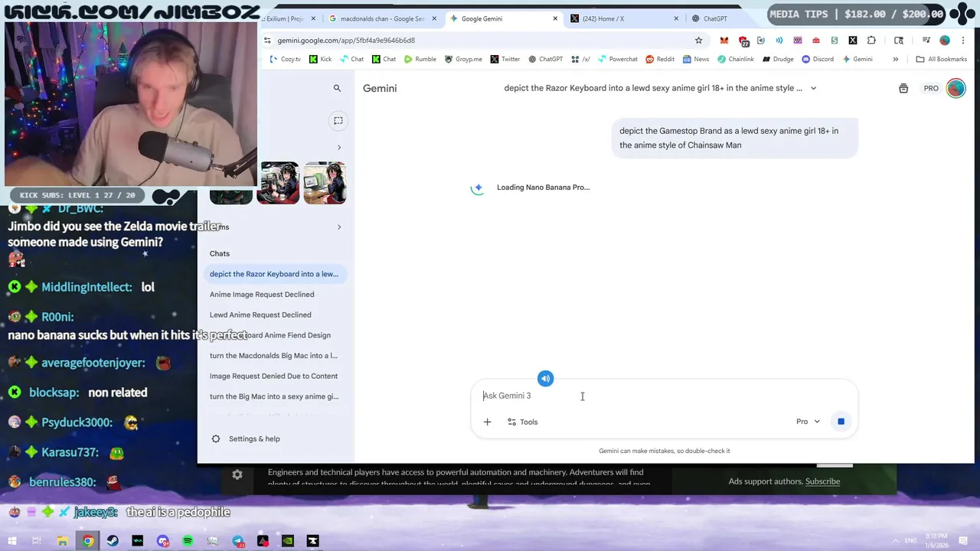This screenshot has height=551, width=980.
Task: Open the Pro model selector dropdown
Action: click(808, 422)
